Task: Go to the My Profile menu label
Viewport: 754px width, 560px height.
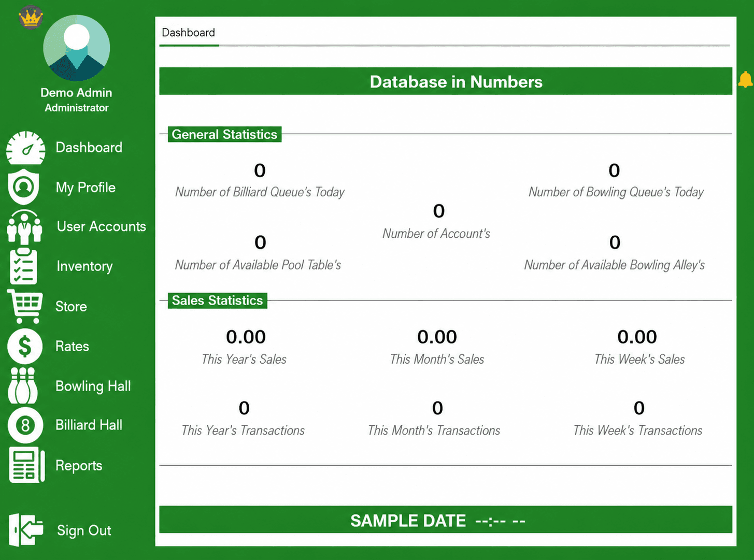Action: point(86,188)
